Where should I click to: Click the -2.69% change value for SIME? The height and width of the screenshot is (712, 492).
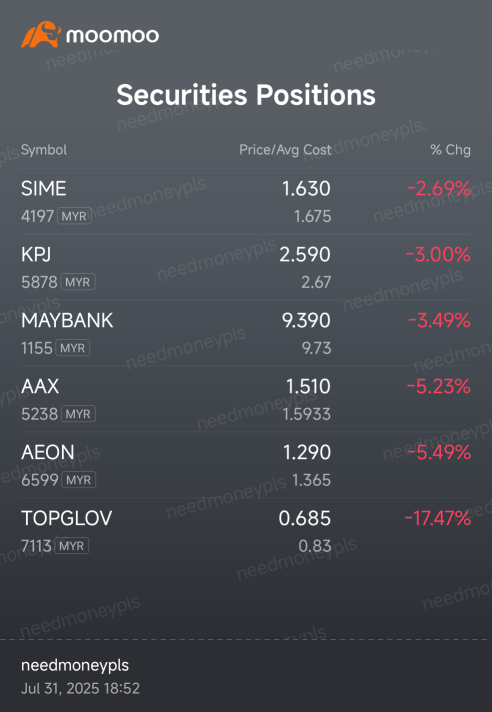click(439, 188)
